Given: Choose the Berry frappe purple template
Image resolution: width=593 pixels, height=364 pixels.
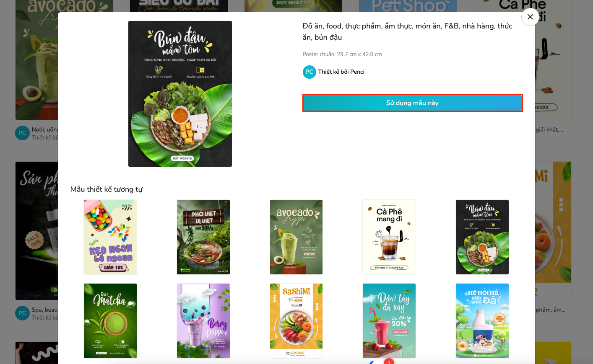Looking at the screenshot, I should coord(203,321).
